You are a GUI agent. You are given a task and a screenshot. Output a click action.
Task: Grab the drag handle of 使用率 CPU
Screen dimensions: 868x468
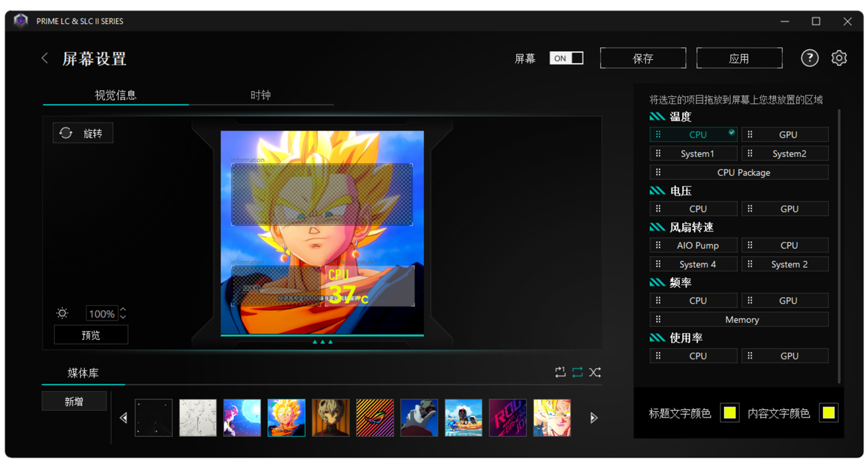click(658, 356)
